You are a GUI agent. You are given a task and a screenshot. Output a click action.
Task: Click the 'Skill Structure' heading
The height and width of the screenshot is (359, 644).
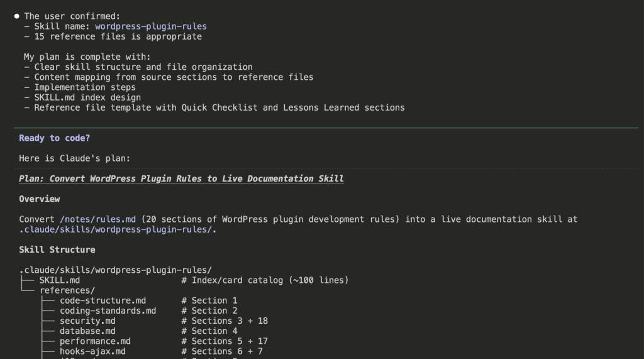click(57, 250)
